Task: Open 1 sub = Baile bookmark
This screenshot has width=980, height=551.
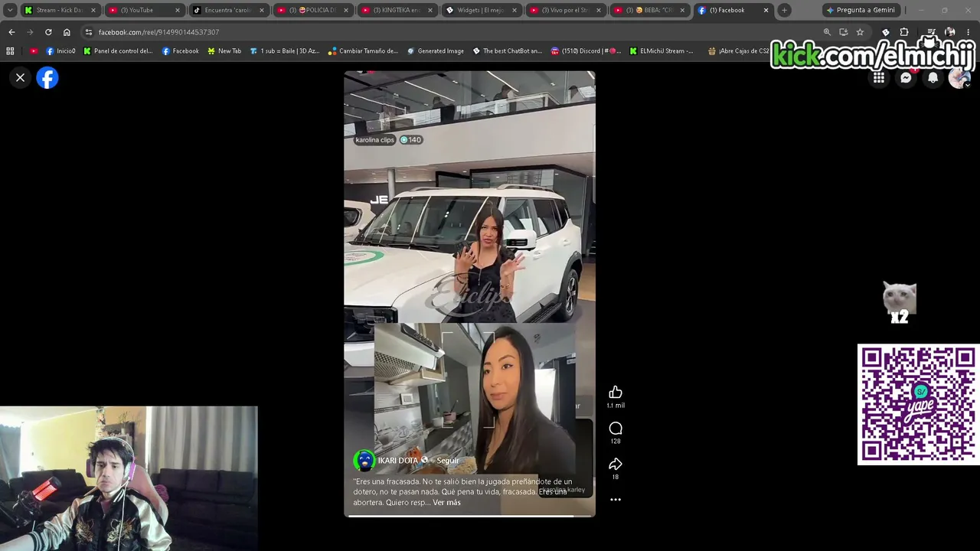Action: (x=285, y=51)
